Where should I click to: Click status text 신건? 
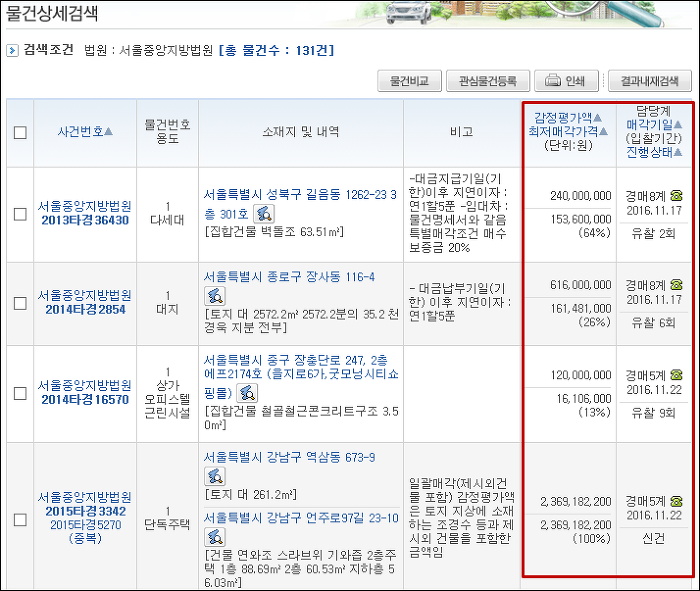pos(654,539)
